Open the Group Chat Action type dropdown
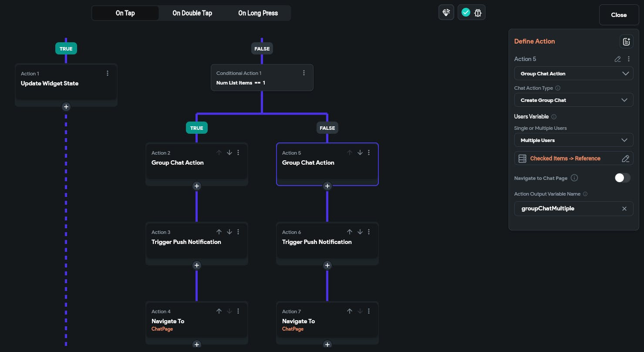644x352 pixels. click(573, 74)
